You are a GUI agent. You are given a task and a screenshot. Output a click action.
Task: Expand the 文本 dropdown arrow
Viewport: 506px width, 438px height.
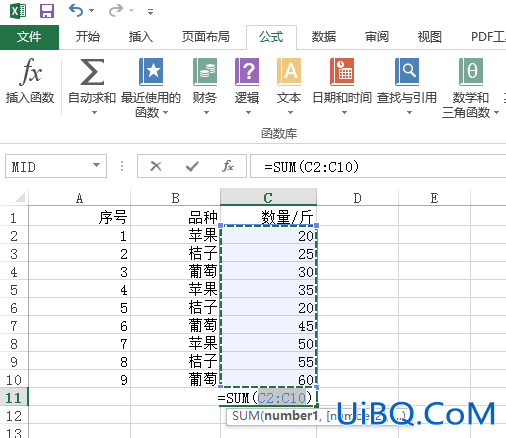click(x=290, y=113)
